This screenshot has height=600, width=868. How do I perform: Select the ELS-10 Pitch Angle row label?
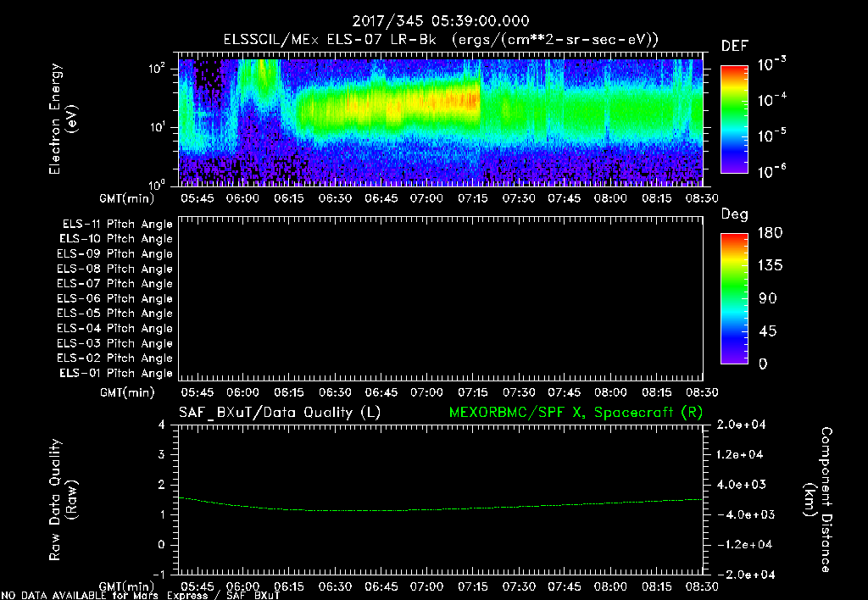(116, 239)
